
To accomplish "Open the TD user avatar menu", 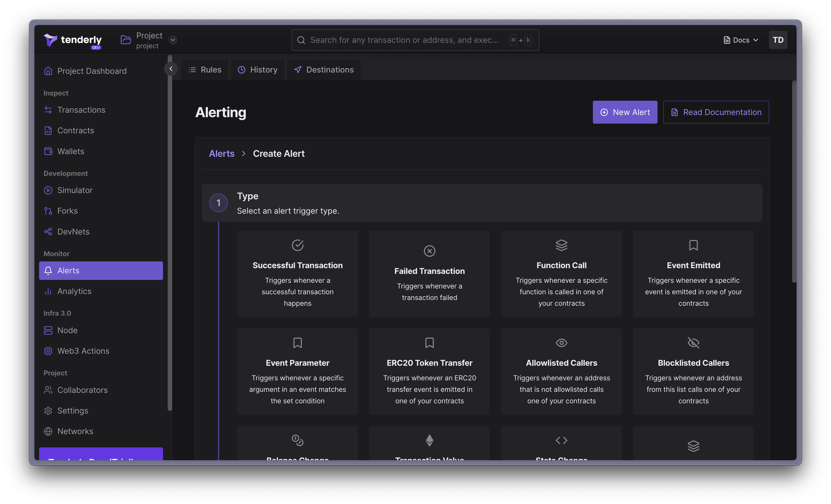I will [x=778, y=40].
